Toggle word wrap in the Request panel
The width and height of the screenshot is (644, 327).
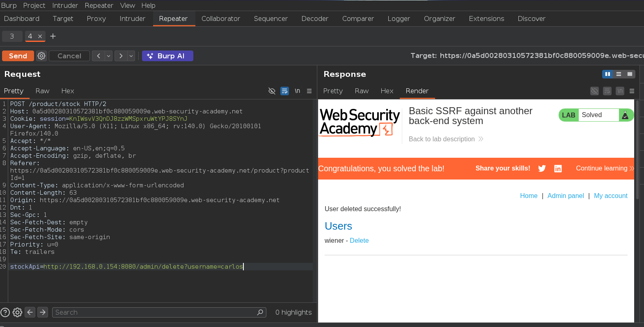(x=284, y=91)
